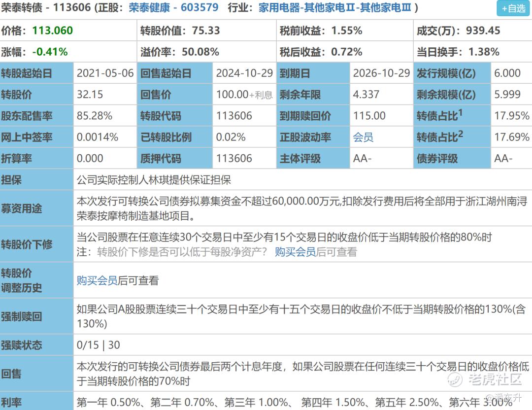
Task: Click the 利率 text starting 第一年 0.50%
Action: coord(295,403)
